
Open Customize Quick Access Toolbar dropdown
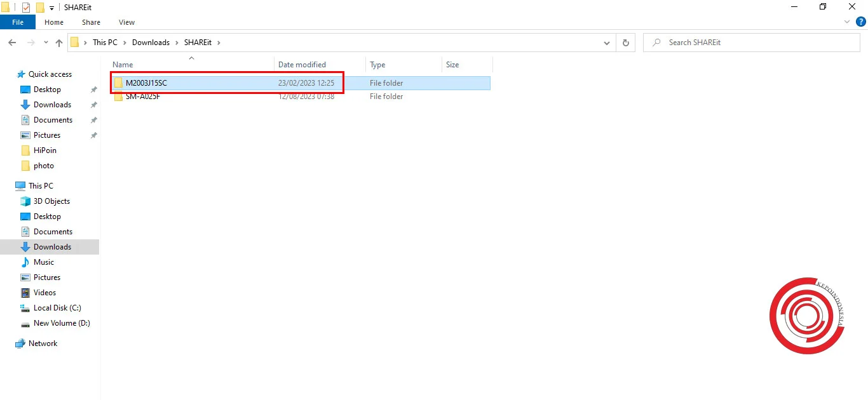52,8
